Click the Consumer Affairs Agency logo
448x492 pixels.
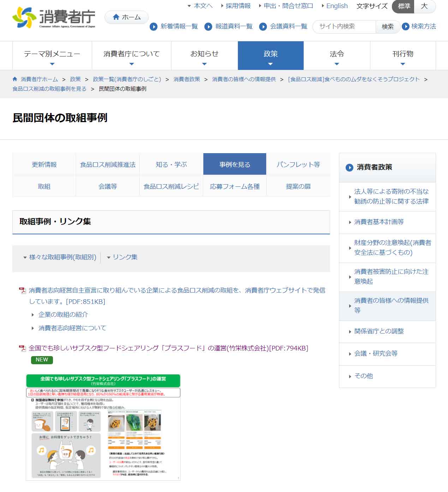[x=54, y=17]
